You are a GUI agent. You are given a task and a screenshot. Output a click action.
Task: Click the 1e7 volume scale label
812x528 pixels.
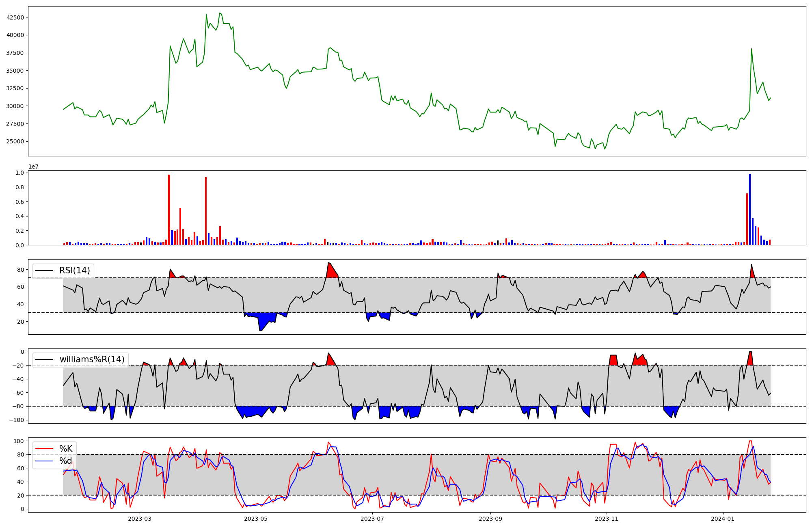(x=33, y=167)
